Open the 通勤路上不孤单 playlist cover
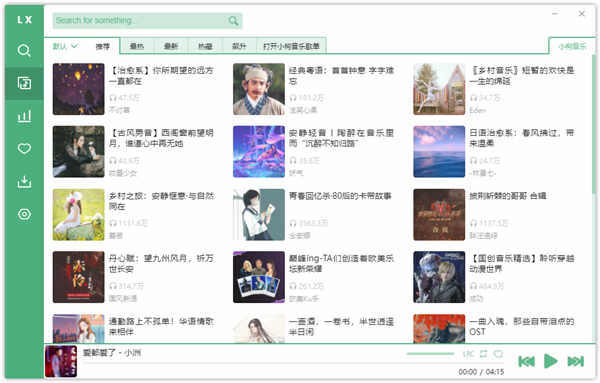This screenshot has height=383, width=600. tap(78, 329)
